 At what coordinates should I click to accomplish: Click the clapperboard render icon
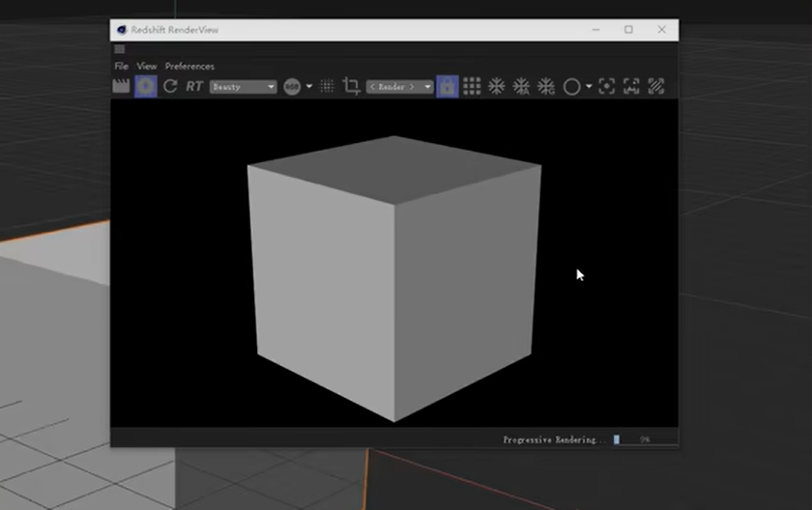pyautogui.click(x=121, y=86)
